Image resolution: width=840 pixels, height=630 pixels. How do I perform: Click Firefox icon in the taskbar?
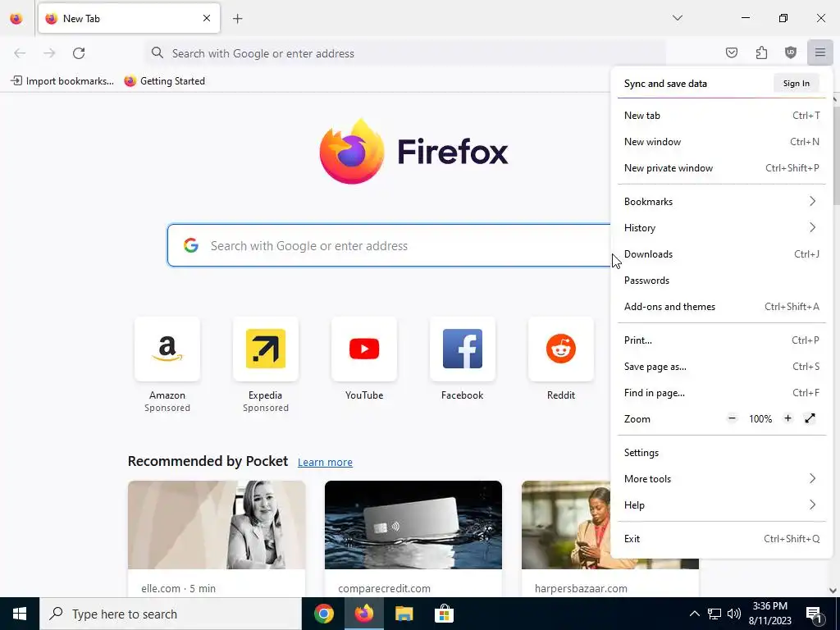[363, 614]
